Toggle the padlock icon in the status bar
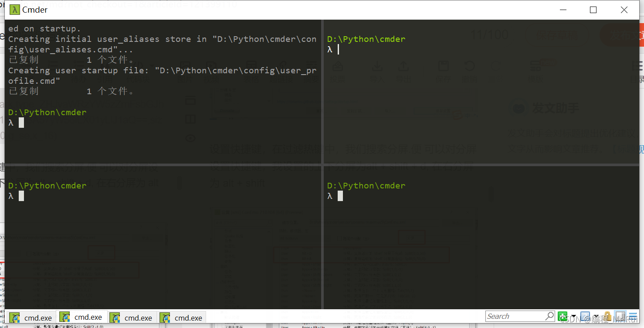Image resolution: width=644 pixels, height=328 pixels. (607, 316)
